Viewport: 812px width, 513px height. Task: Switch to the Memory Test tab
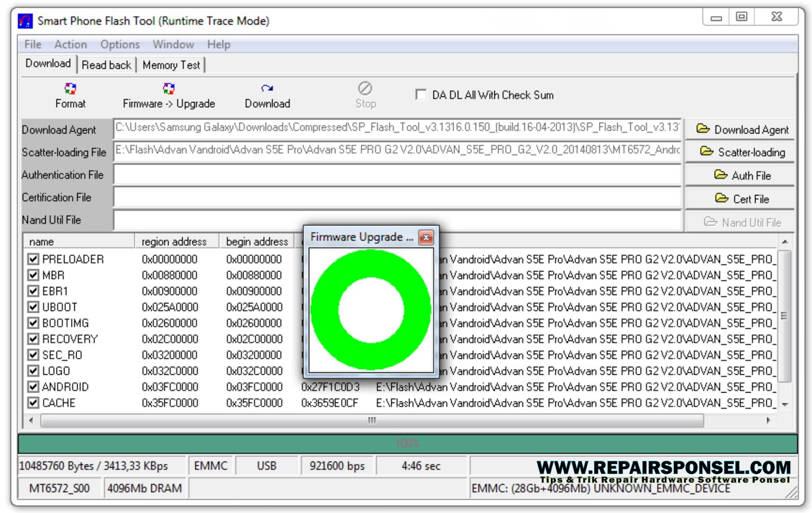[x=171, y=65]
